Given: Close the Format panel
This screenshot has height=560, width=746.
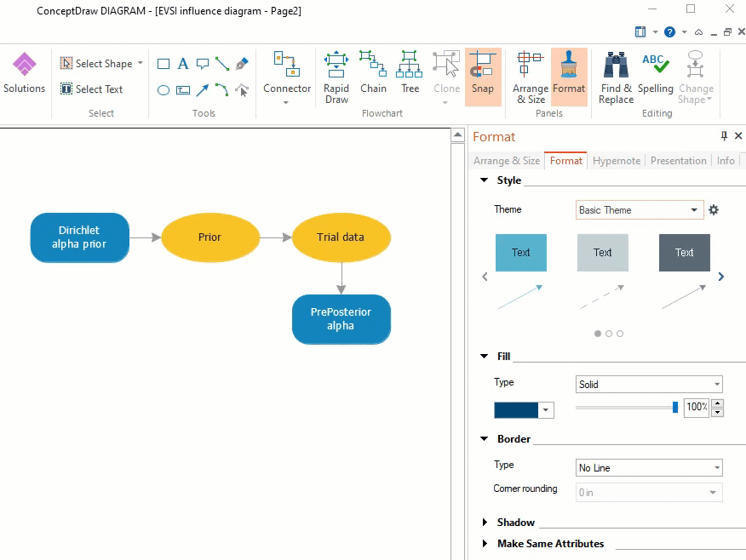Looking at the screenshot, I should tap(738, 136).
